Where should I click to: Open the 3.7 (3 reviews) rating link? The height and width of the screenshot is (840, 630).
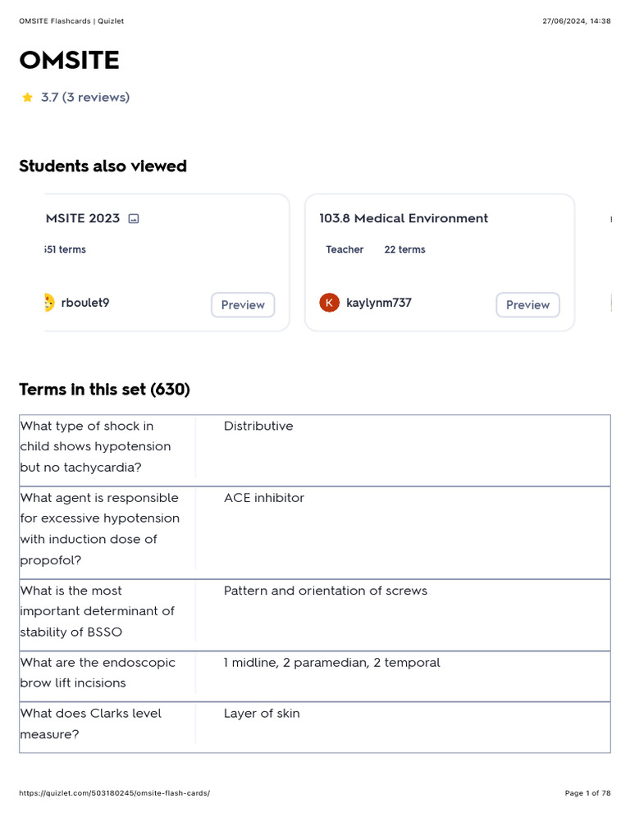click(85, 98)
